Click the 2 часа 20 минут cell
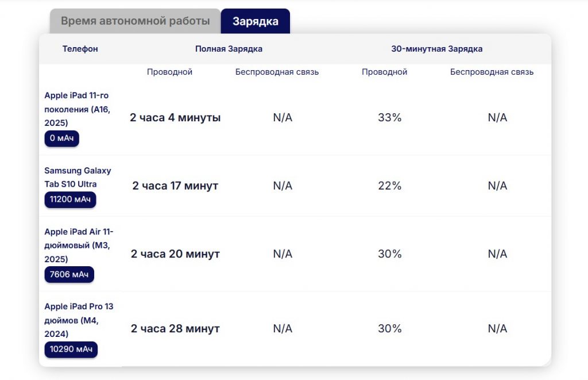The image size is (588, 380). (175, 254)
